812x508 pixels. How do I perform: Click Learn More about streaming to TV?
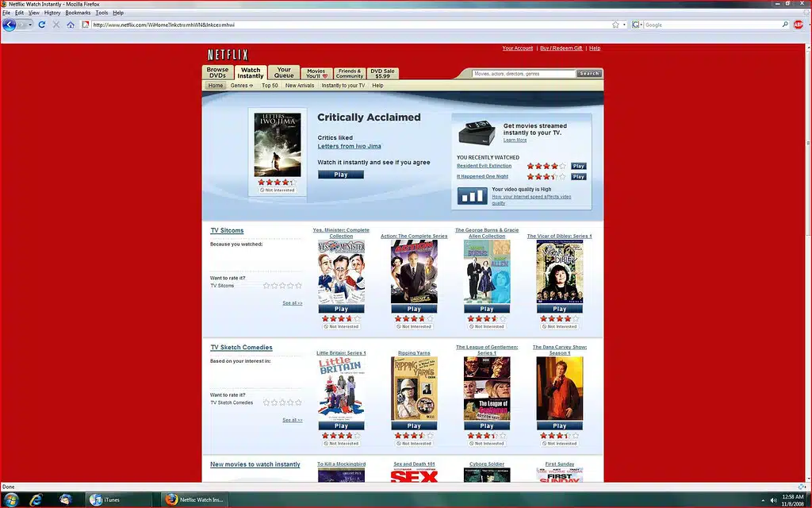coord(515,140)
